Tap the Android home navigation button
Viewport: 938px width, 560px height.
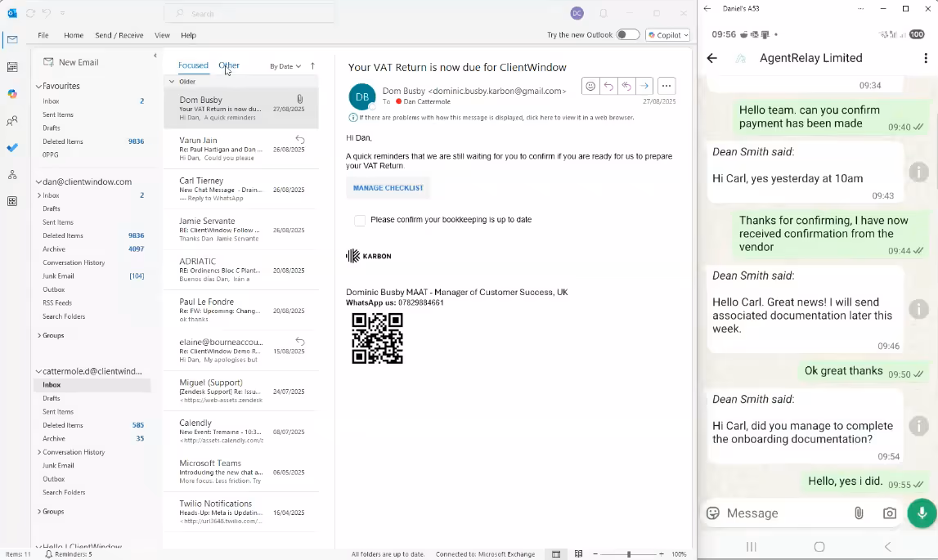pos(819,546)
